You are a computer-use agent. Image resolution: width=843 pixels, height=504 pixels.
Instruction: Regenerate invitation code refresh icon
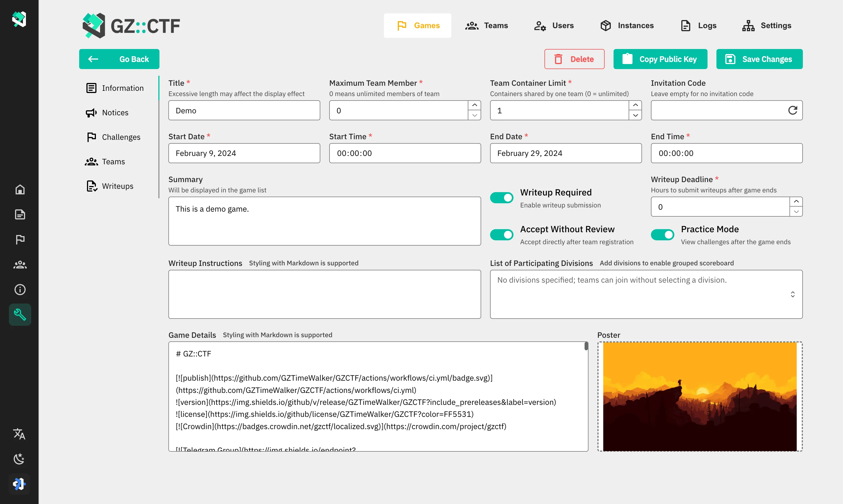792,110
